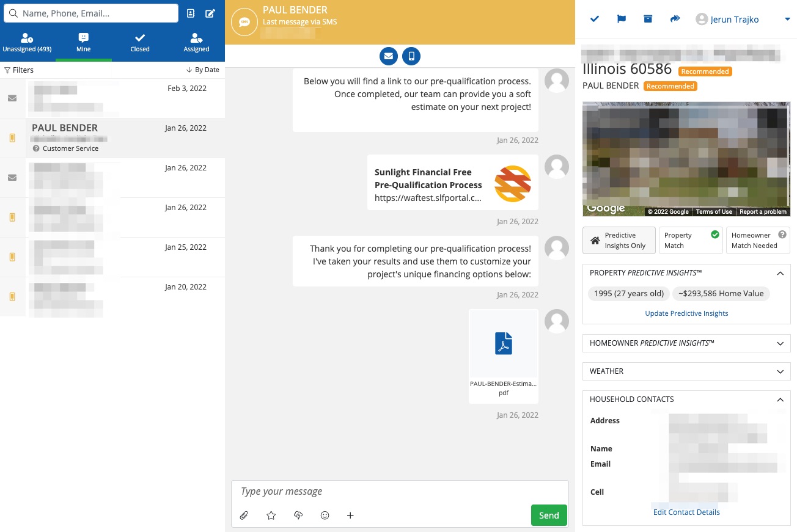Toggle the Property Match option
The width and height of the screenshot is (797, 532).
[x=691, y=241]
